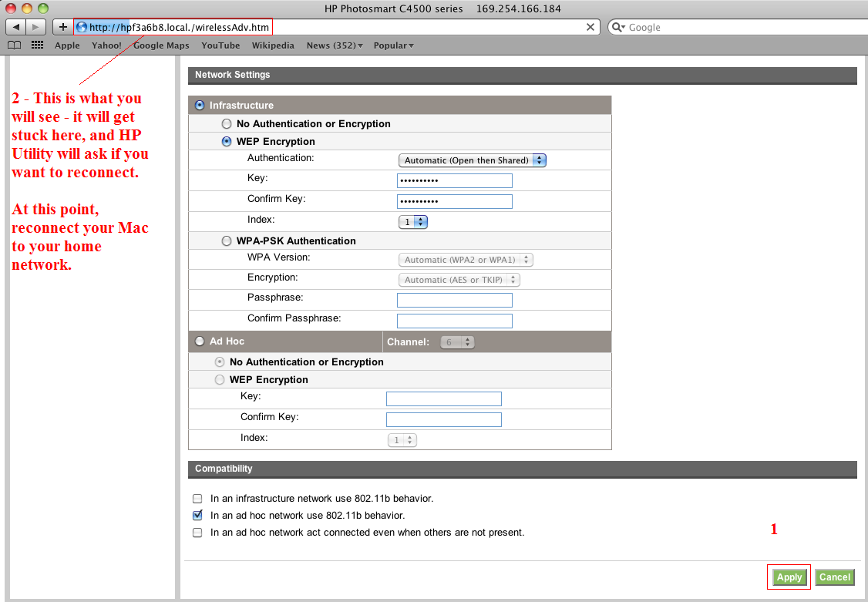The width and height of the screenshot is (868, 602).
Task: Click the Google search magnifier icon
Action: coord(618,27)
